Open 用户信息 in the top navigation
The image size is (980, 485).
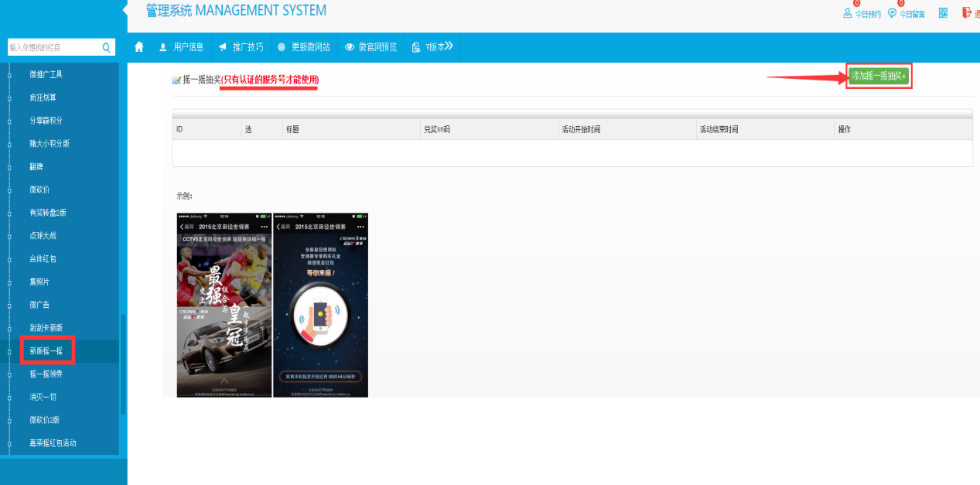pyautogui.click(x=181, y=47)
